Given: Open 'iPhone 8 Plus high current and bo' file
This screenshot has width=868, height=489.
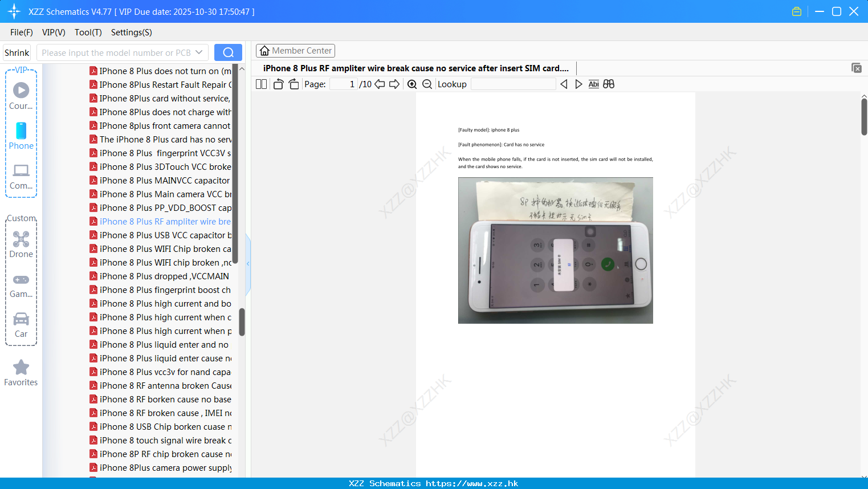Looking at the screenshot, I should pos(161,304).
